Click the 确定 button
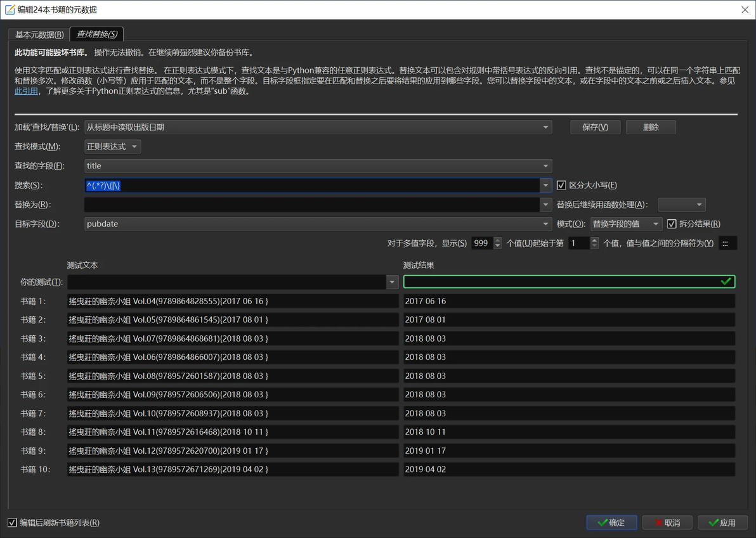 611,523
